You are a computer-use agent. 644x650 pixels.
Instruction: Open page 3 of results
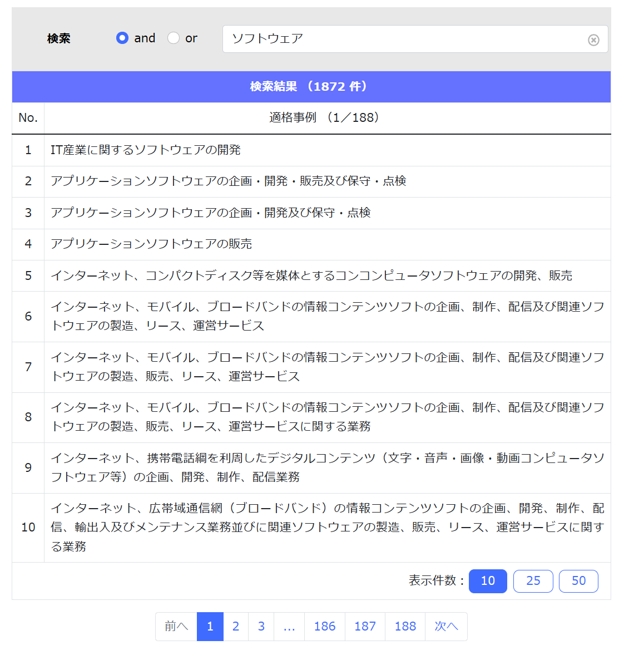261,626
